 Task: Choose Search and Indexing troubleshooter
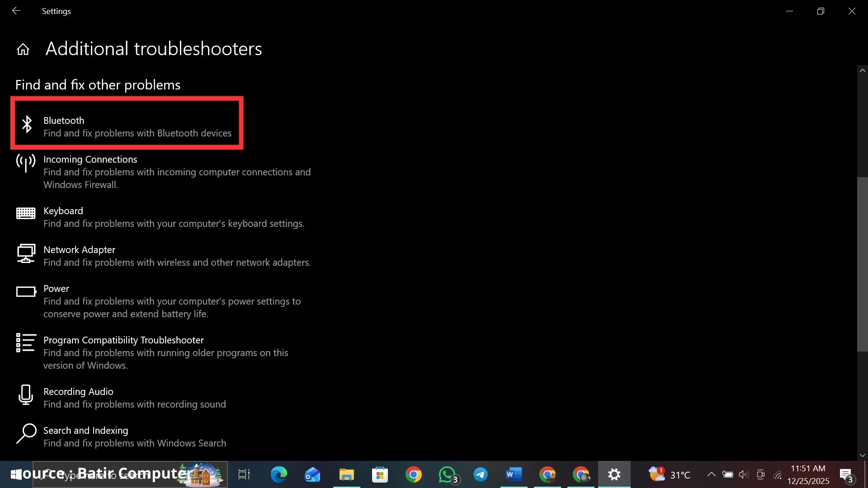coord(86,431)
